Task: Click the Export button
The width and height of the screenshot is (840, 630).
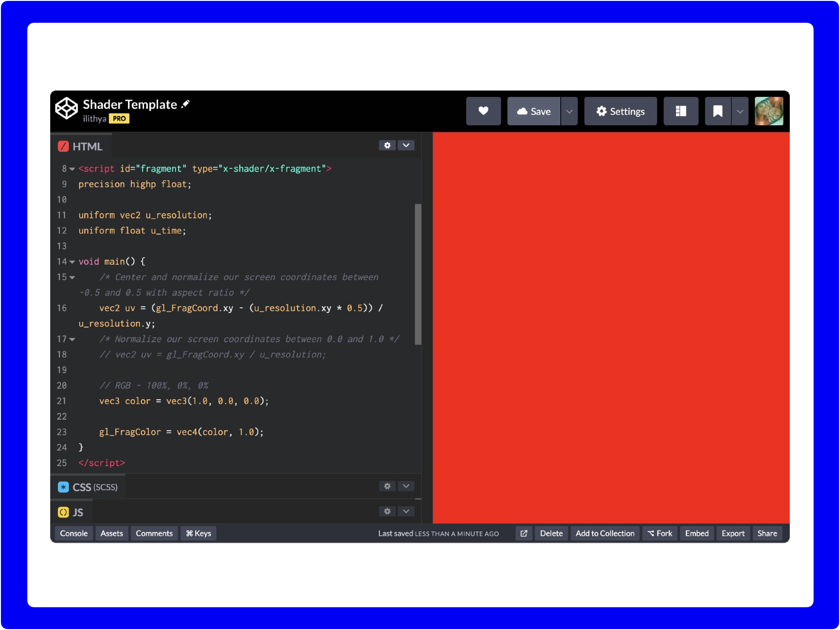Action: pyautogui.click(x=733, y=533)
